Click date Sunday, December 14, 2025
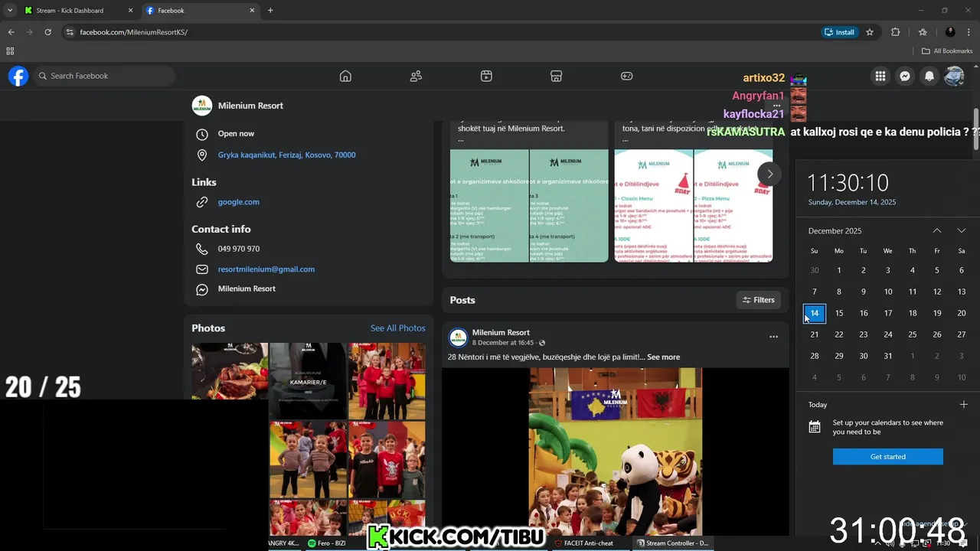The width and height of the screenshot is (980, 551). point(852,202)
